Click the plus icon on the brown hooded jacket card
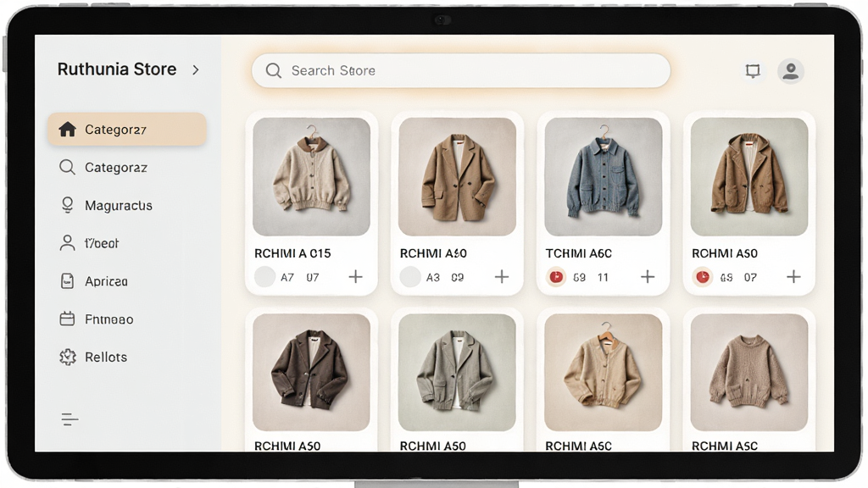 coord(793,277)
